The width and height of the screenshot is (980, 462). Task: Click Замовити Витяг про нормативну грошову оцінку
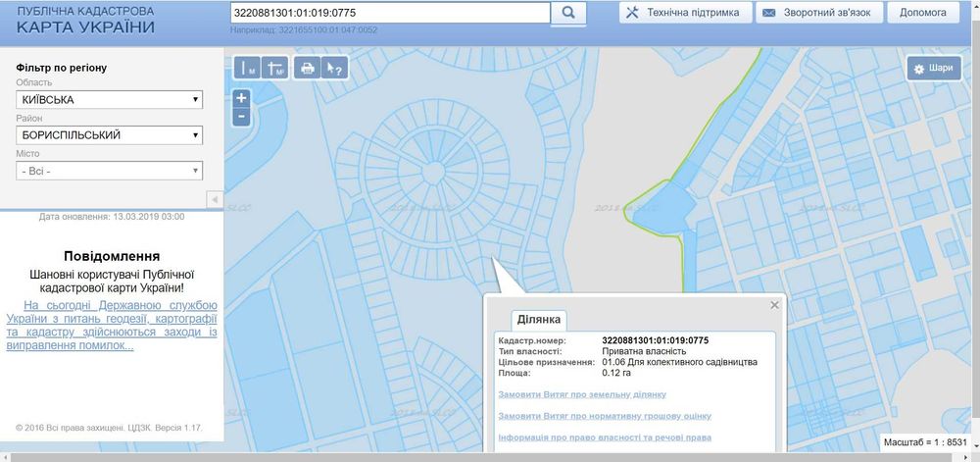coord(605,416)
